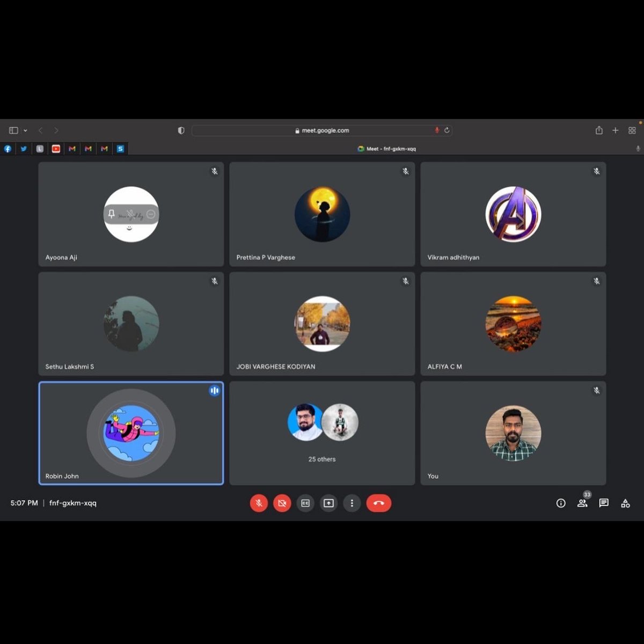Image resolution: width=644 pixels, height=644 pixels.
Task: Remove Ayoona Aji using the minus-circle icon
Action: point(151,214)
